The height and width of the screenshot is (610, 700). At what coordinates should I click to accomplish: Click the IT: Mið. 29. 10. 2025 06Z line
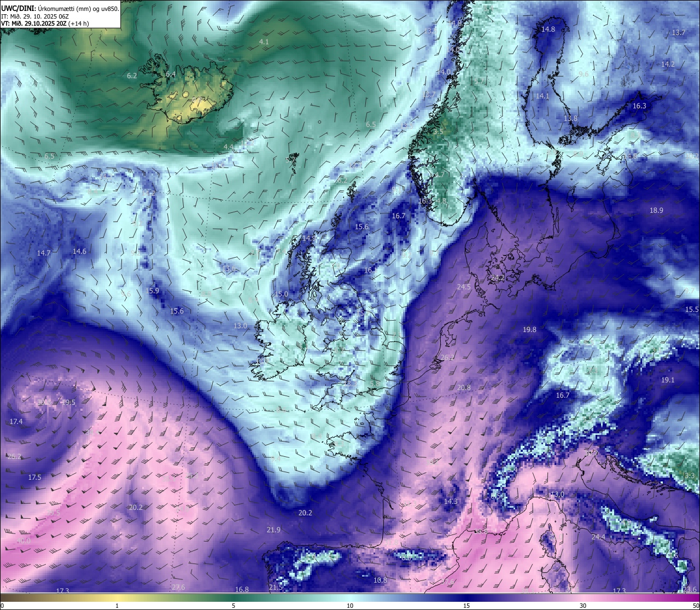(35, 16)
